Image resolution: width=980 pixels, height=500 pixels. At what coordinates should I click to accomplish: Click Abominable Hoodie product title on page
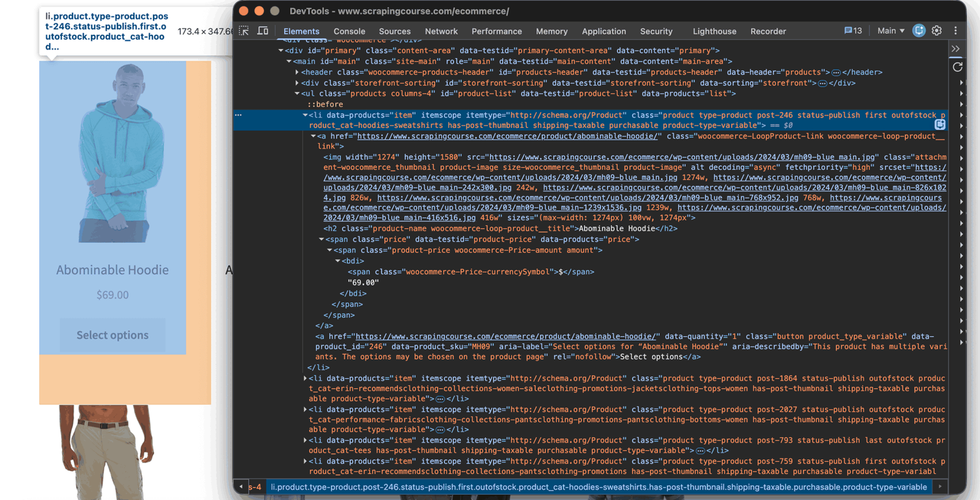[112, 270]
